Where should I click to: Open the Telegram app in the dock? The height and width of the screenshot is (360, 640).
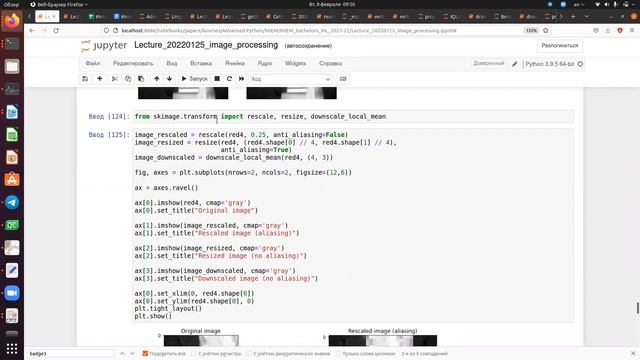(12, 202)
